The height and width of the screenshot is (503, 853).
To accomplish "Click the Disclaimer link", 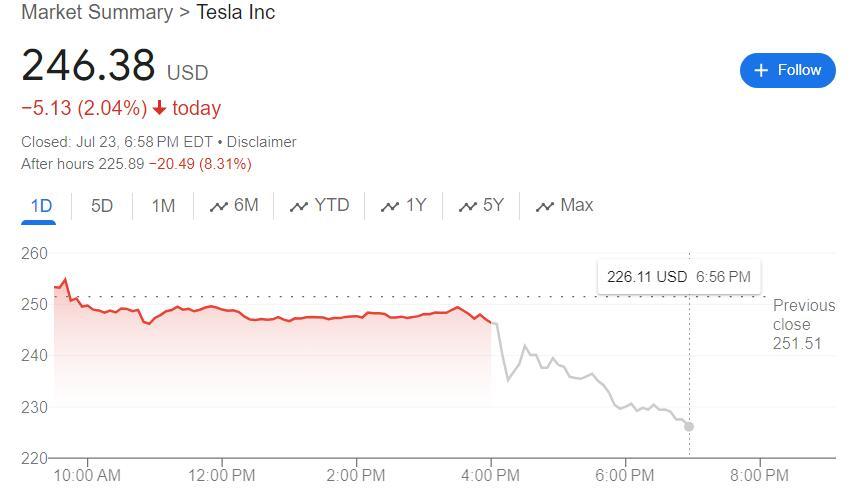I will point(262,142).
